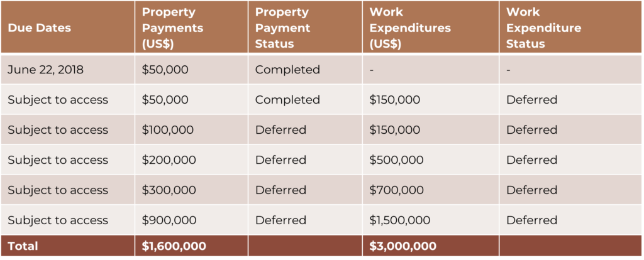
Task: Select the $300,000 property payment cell
Action: (169, 190)
